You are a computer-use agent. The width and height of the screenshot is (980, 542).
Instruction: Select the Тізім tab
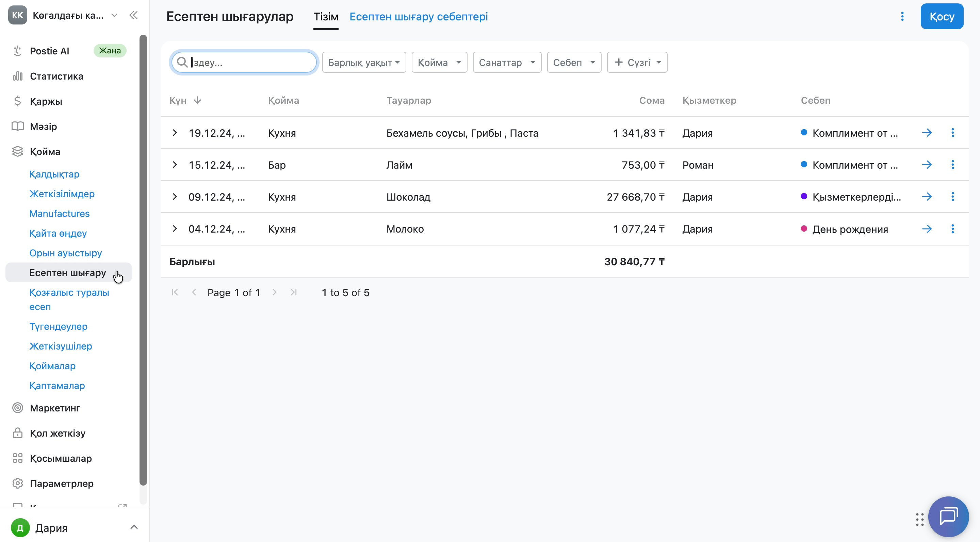click(326, 17)
